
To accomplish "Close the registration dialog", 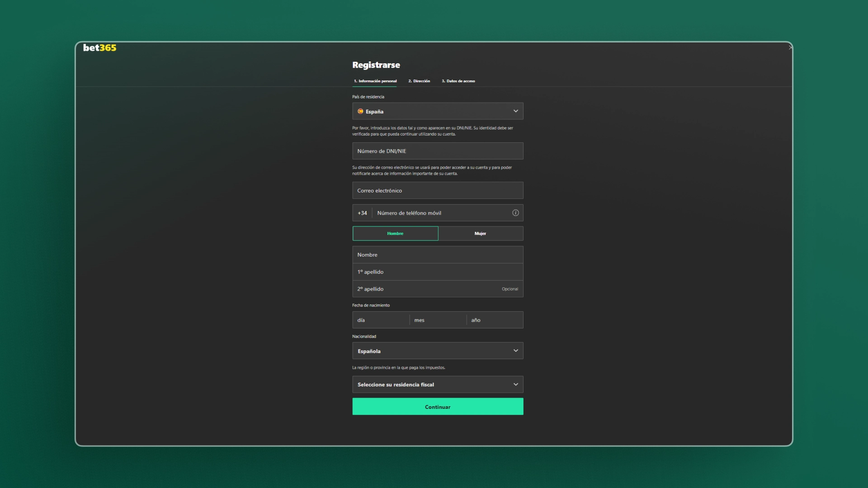I will pyautogui.click(x=790, y=47).
